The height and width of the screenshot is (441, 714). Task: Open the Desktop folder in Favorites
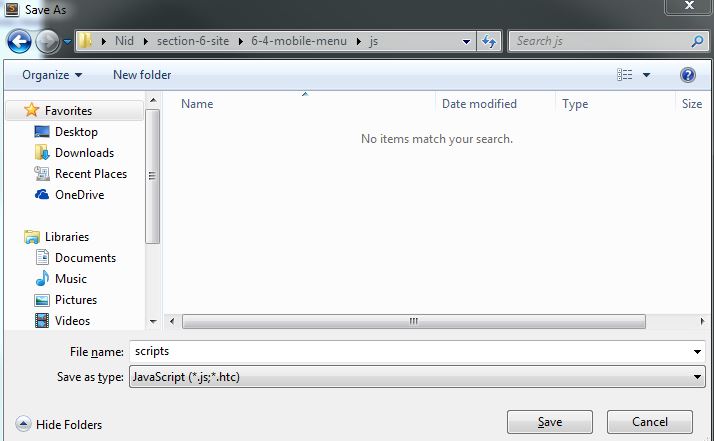point(76,132)
